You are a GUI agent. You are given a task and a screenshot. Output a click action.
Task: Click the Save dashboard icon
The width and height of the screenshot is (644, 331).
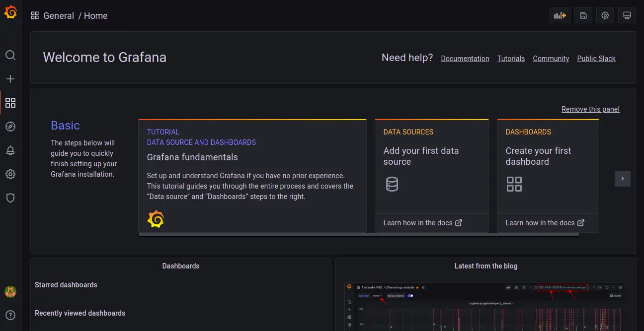[583, 15]
